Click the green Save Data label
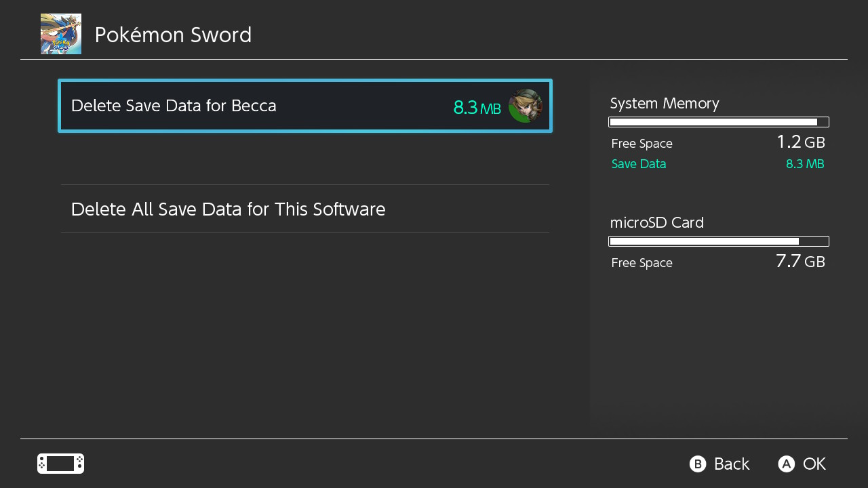The image size is (868, 488). [x=639, y=164]
